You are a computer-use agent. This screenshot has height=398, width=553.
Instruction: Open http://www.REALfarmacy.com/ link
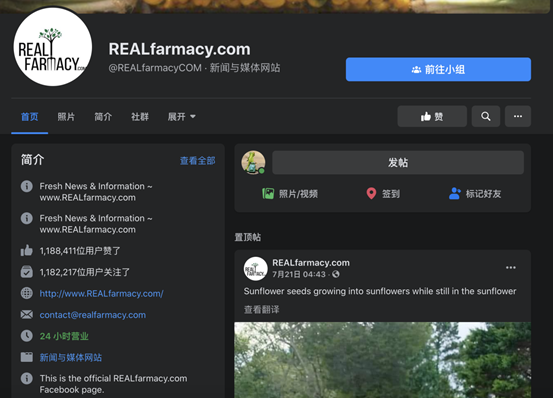[101, 293]
